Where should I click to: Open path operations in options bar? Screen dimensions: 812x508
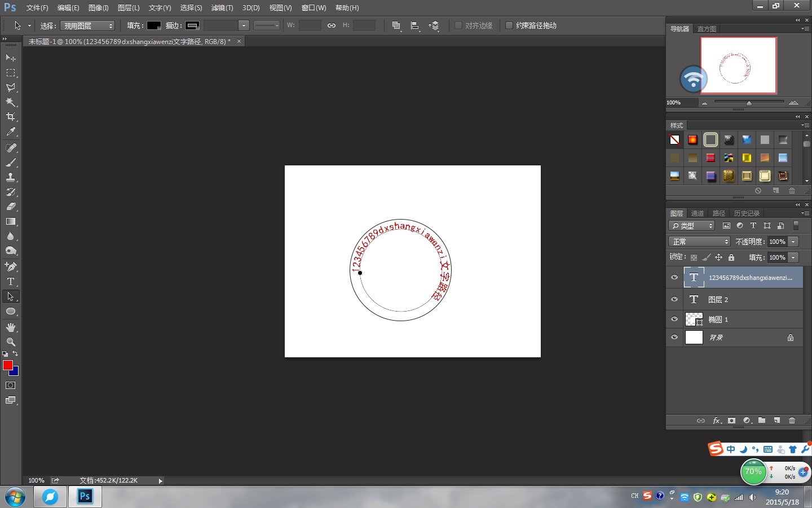click(396, 25)
